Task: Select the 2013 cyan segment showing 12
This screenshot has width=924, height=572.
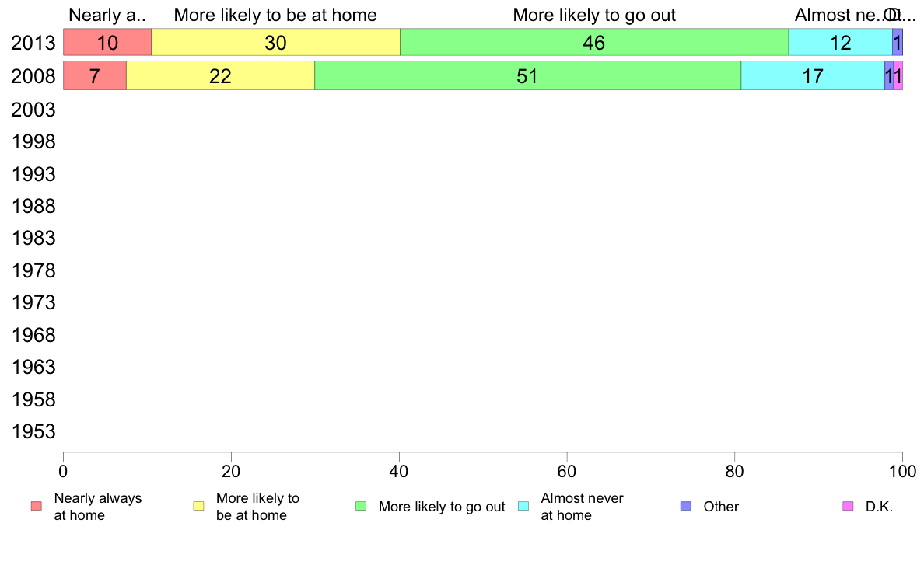Action: point(840,43)
